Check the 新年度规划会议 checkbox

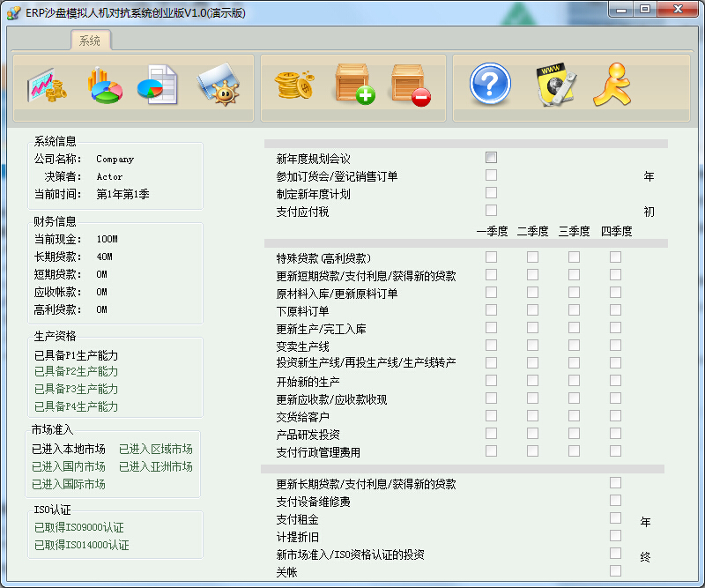pos(491,158)
